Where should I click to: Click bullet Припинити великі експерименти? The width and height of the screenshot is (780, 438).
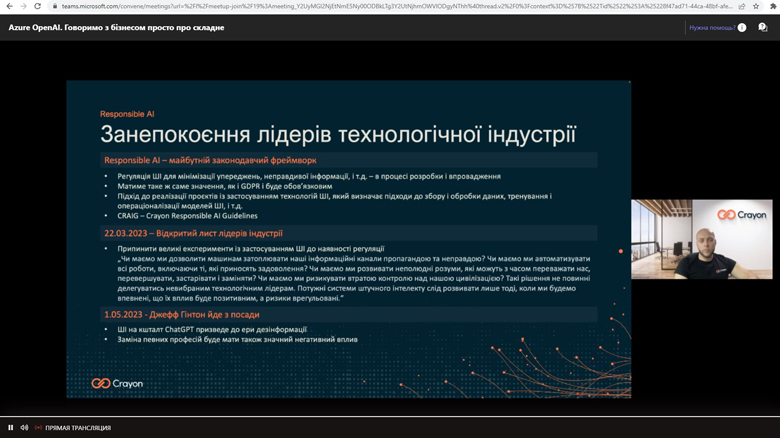(251, 248)
